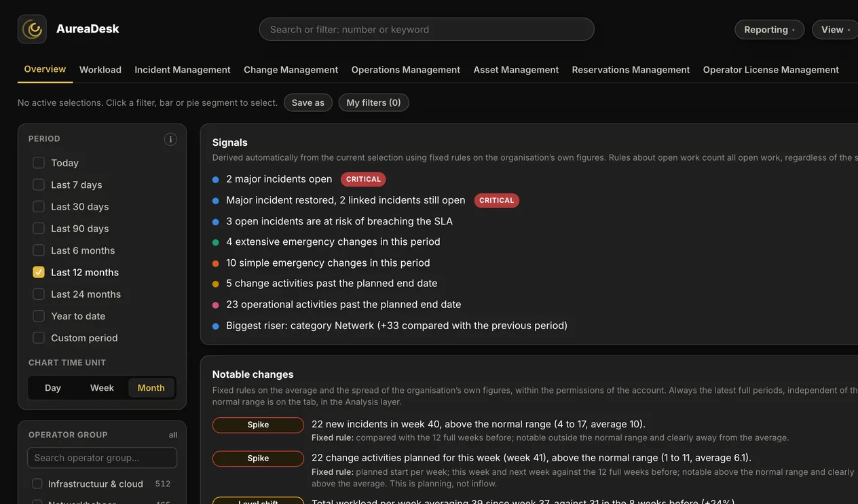
Task: Set chart time unit to Day
Action: (x=53, y=388)
